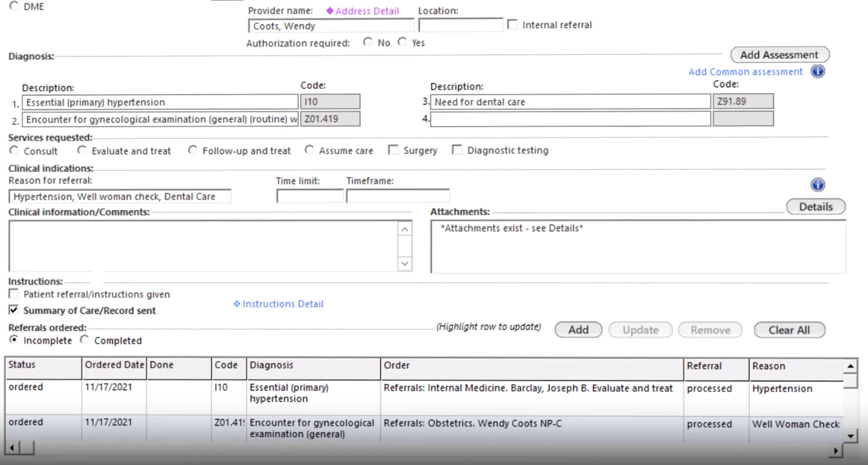Click the info icon above the Details button
This screenshot has width=868, height=465.
click(x=817, y=184)
